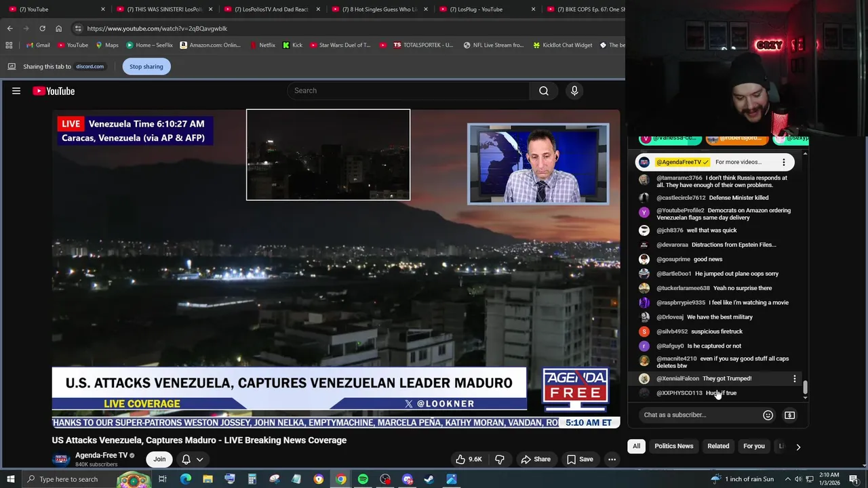Open the Chrome icon on taskbar
The width and height of the screenshot is (868, 488).
[340, 479]
